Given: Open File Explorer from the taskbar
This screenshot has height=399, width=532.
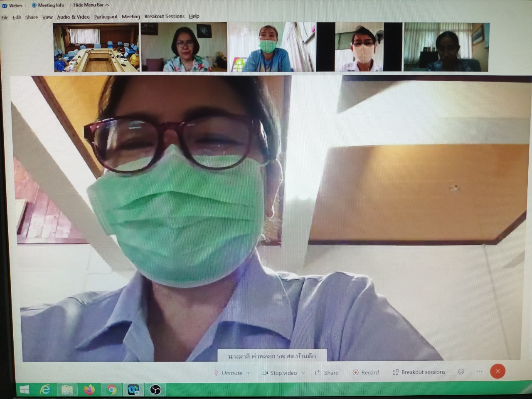Looking at the screenshot, I should (67, 389).
